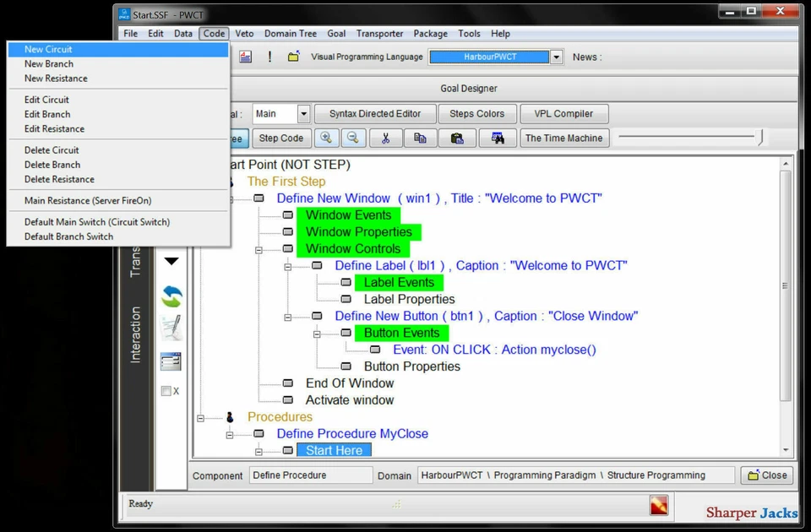Open the Main goal dropdown
811x532 pixels.
(x=302, y=113)
